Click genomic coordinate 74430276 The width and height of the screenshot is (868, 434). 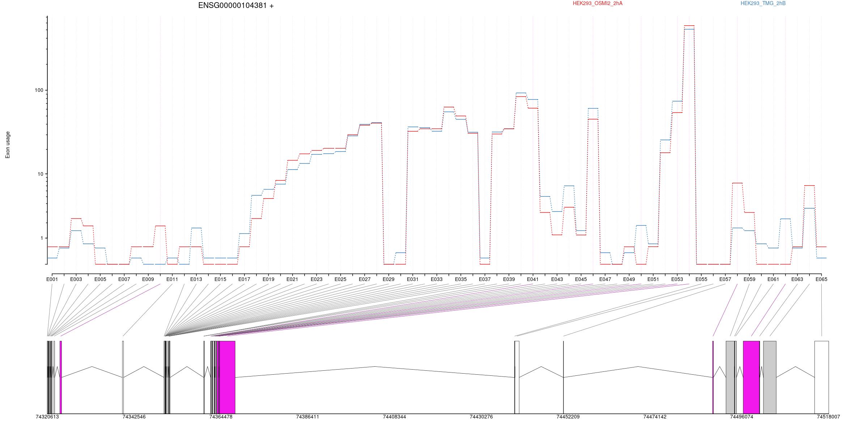pyautogui.click(x=481, y=417)
